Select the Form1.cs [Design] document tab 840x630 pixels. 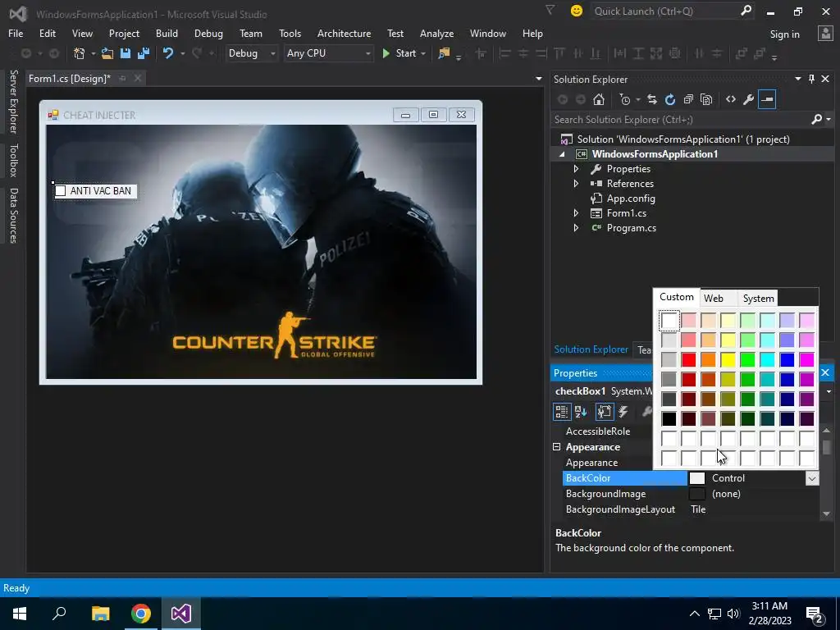tap(69, 79)
